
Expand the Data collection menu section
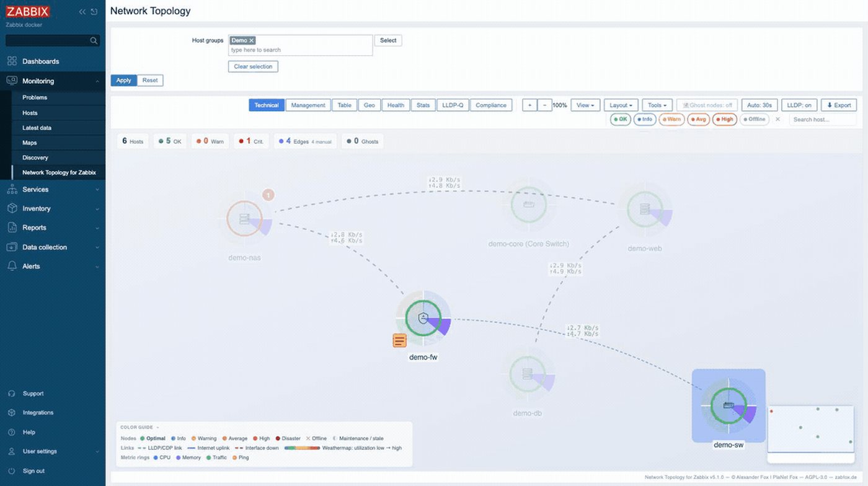(53, 247)
